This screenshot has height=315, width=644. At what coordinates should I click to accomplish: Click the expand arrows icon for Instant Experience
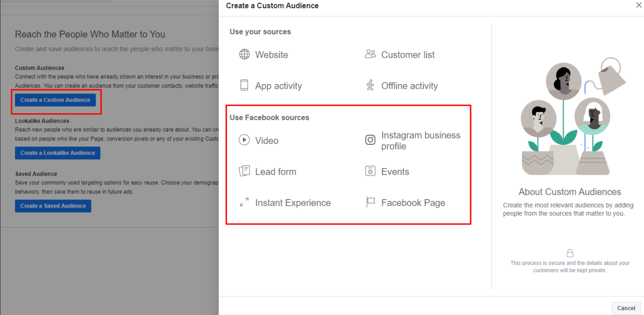tap(244, 202)
